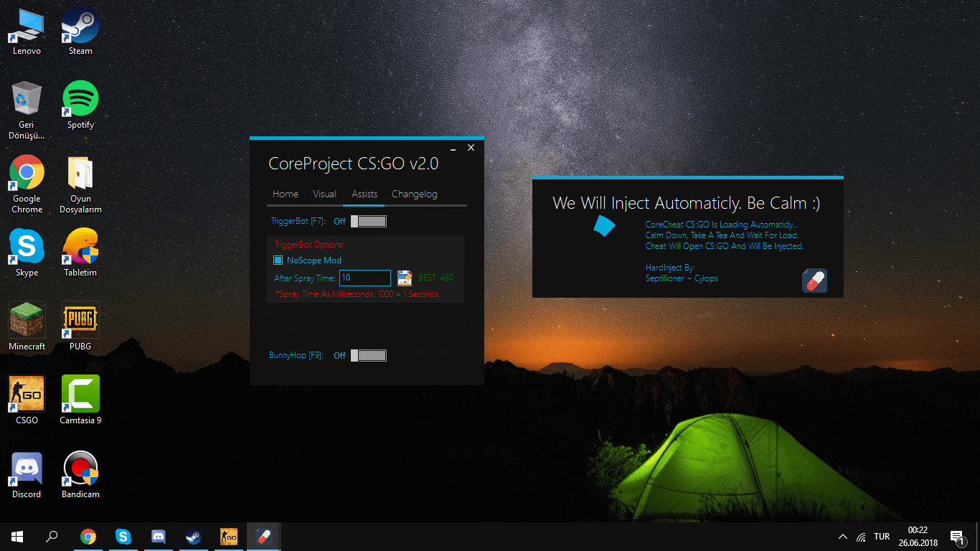
Task: Open the Spotify desktop icon
Action: point(80,105)
